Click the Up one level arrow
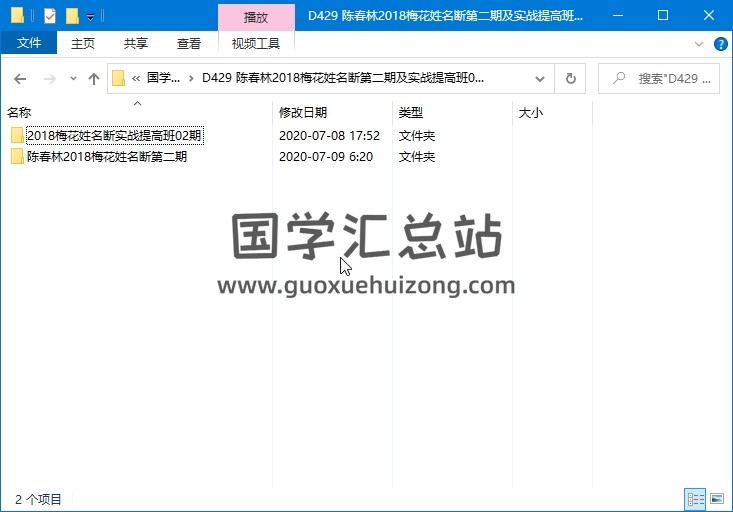Viewport: 733px width, 512px height. pos(94,79)
